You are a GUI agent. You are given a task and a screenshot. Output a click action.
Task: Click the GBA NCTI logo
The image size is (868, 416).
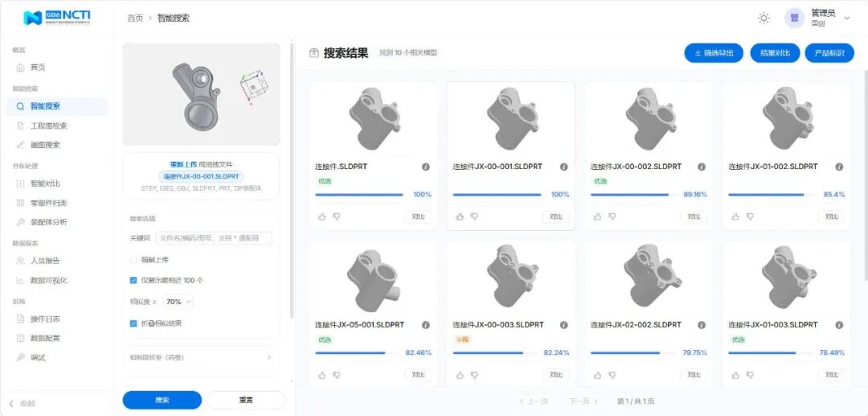pos(57,18)
